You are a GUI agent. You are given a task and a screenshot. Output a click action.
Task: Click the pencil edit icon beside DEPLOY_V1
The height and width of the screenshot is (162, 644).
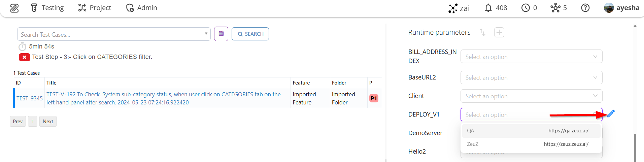[x=611, y=114]
